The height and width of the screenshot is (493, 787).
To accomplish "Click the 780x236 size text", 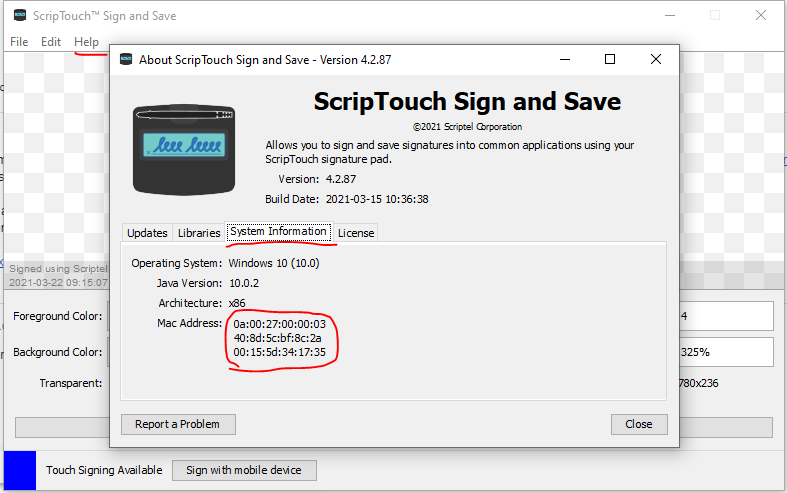I will pyautogui.click(x=698, y=384).
